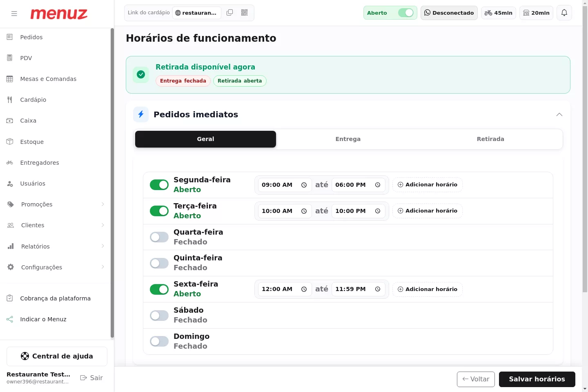Open Pedidos in the sidebar
Image resolution: width=588 pixels, height=392 pixels.
click(x=56, y=37)
